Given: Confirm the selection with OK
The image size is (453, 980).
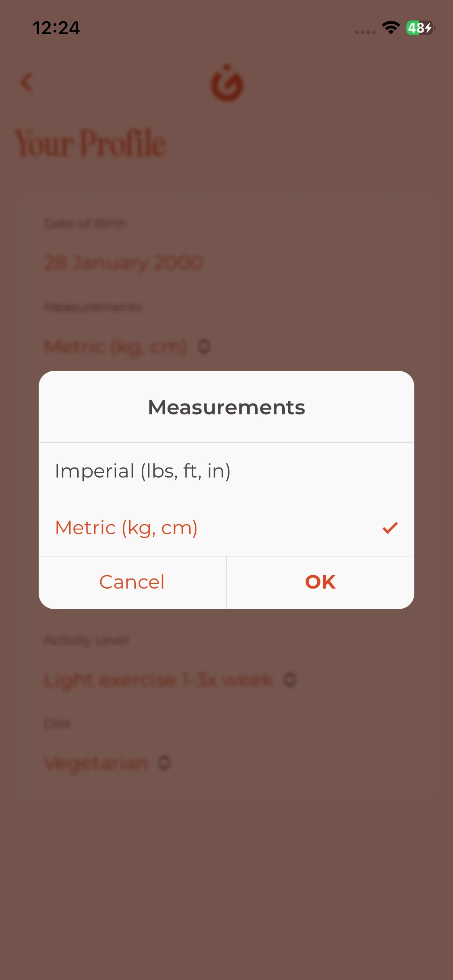Looking at the screenshot, I should coord(320,582).
